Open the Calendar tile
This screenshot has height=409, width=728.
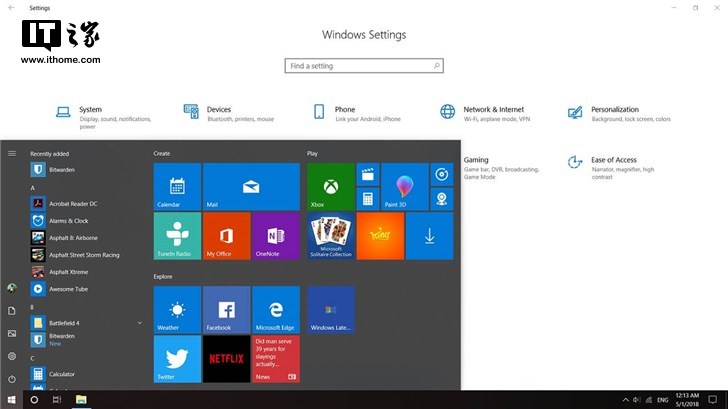tap(177, 187)
